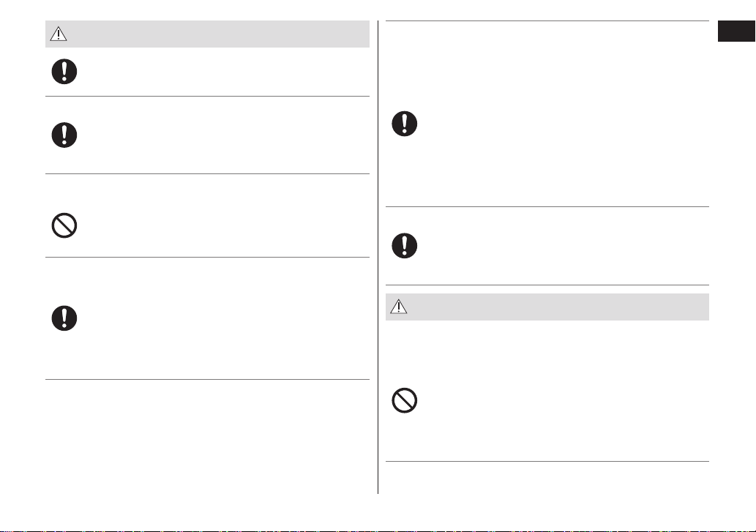Image resolution: width=756 pixels, height=532 pixels.
Task: Click the warning triangle in the top-left gray header
Action: tap(59, 34)
